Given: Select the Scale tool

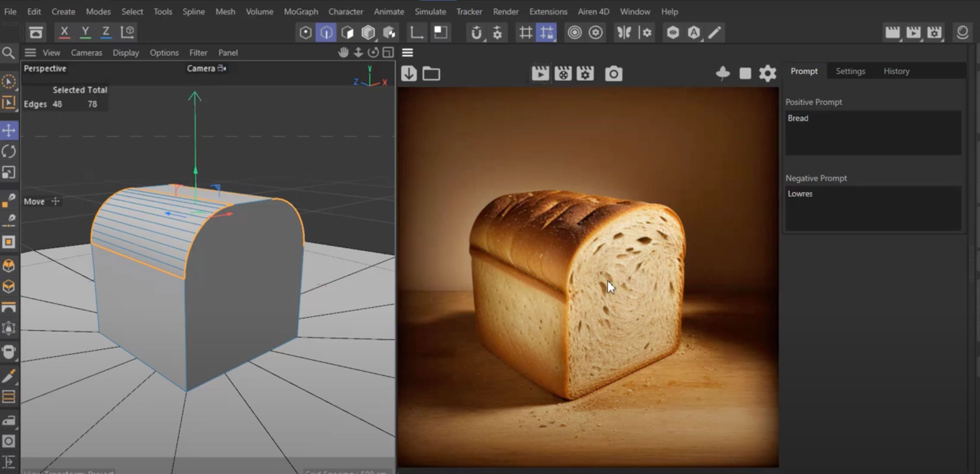Looking at the screenshot, I should [8, 172].
